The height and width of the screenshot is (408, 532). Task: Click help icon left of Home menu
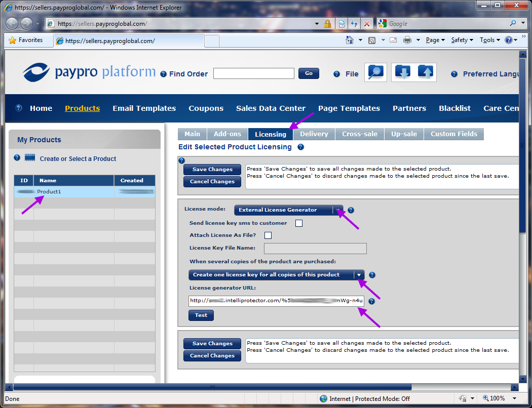19,108
